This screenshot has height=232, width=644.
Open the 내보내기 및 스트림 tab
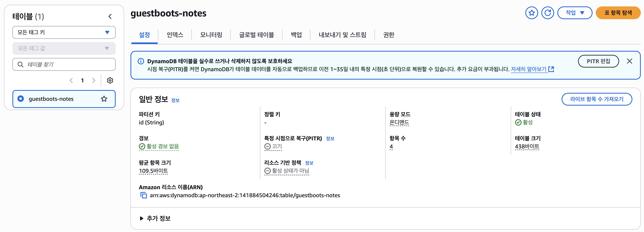tap(342, 35)
